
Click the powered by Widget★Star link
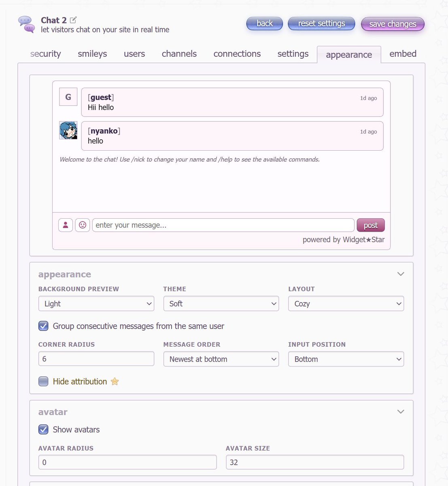(x=344, y=240)
